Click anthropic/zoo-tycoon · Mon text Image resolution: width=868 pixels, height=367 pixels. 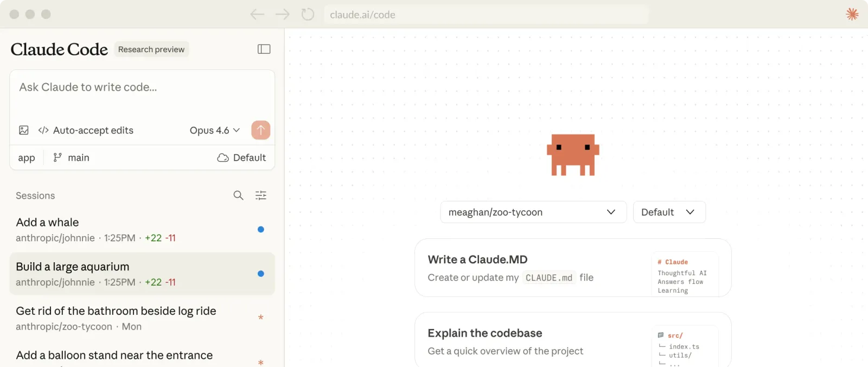pyautogui.click(x=79, y=326)
